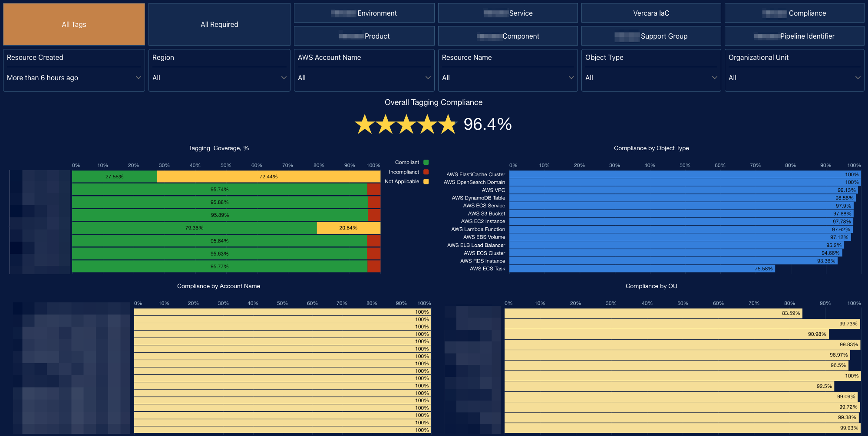Click the 95.77% compliant bar

click(x=220, y=266)
